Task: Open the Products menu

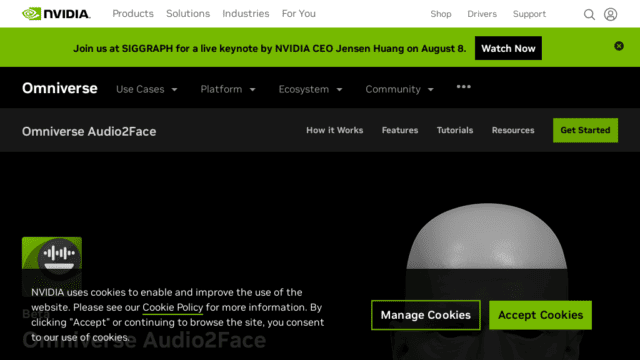Action: click(133, 14)
